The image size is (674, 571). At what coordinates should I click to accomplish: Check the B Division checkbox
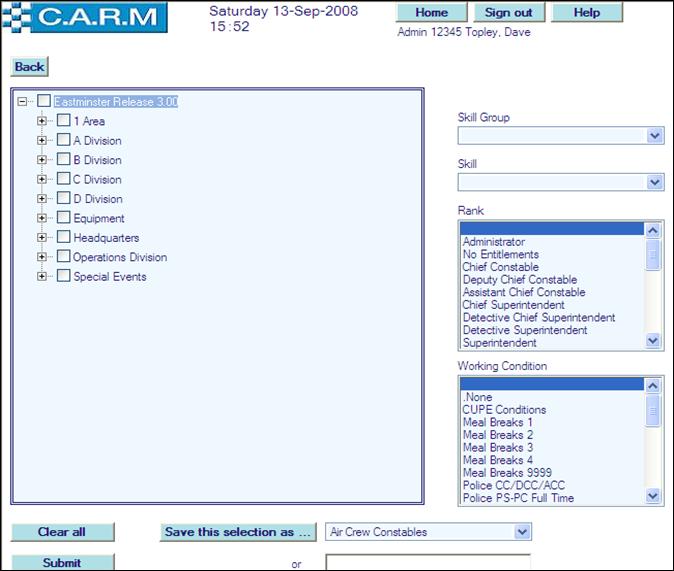click(64, 160)
